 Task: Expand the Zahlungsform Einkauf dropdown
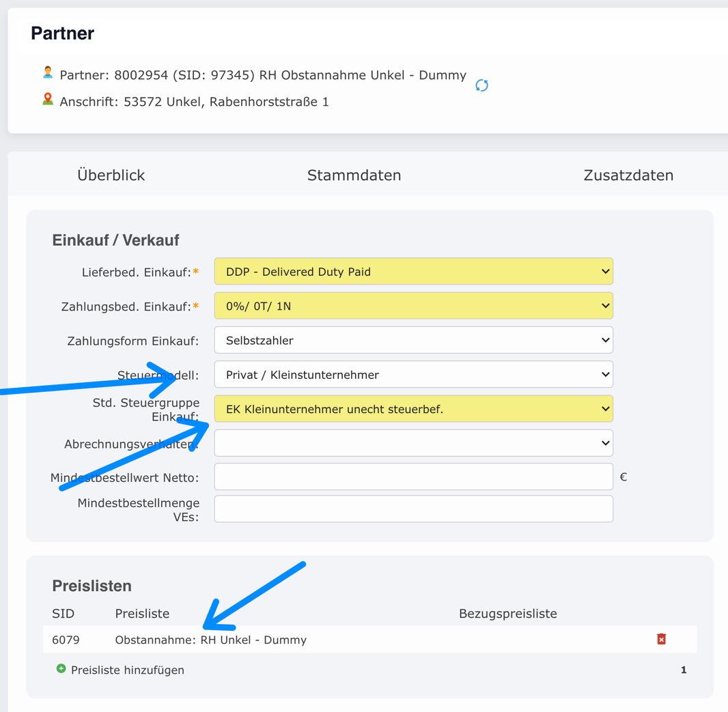pos(413,340)
